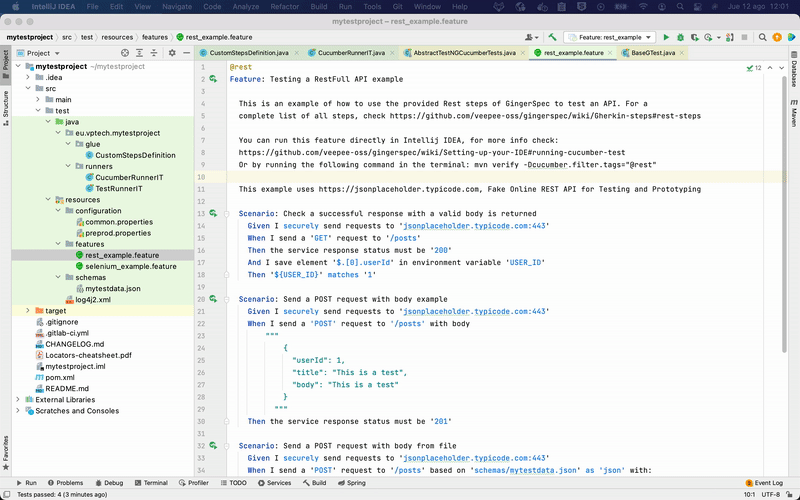Click the UTF-8 encoding in status bar
This screenshot has width=800, height=500.
pyautogui.click(x=770, y=494)
